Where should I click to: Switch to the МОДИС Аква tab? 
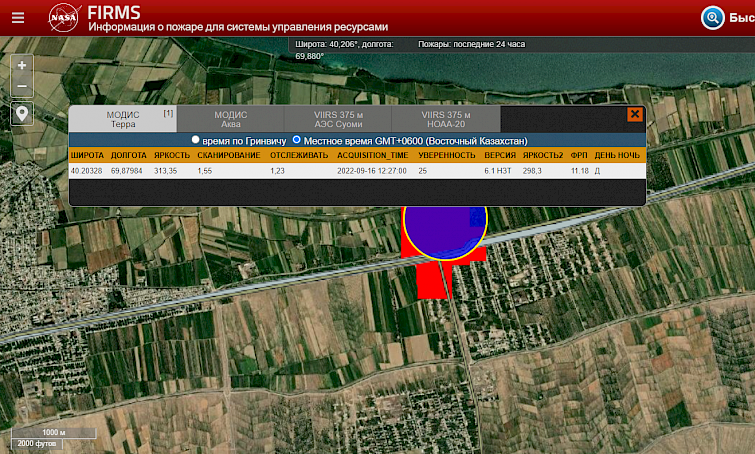tap(231, 119)
